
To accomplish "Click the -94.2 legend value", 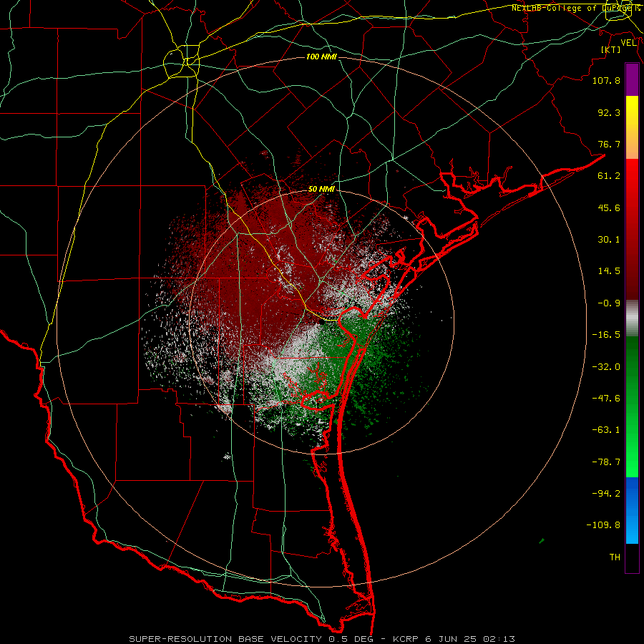I will point(606,494).
